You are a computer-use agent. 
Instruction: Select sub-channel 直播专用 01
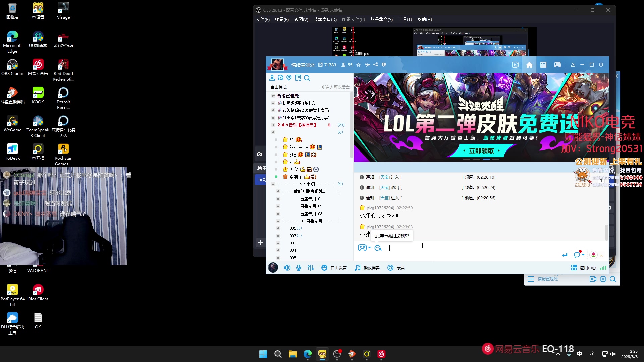tap(311, 199)
